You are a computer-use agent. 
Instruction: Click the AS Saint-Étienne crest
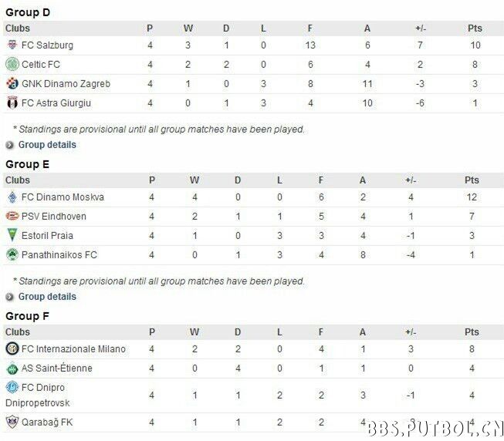click(12, 368)
